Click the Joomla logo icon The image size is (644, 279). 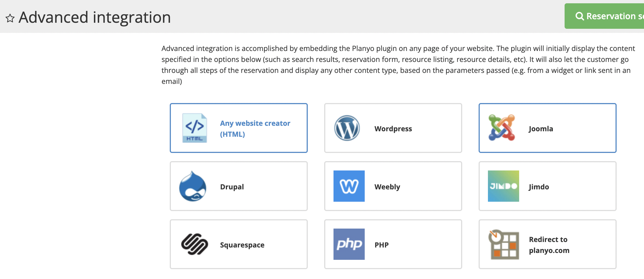pyautogui.click(x=502, y=128)
